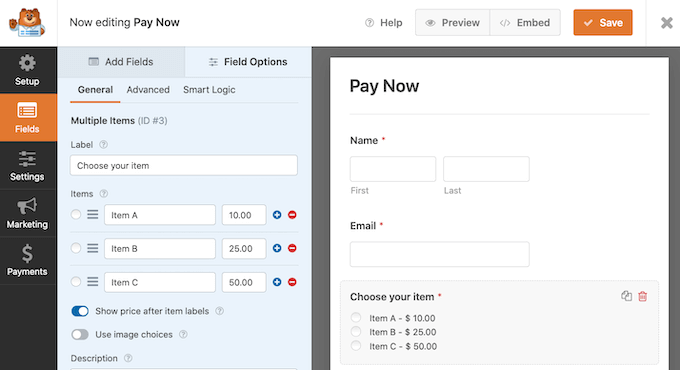Open the Marketing megaphone section
This screenshot has width=680, height=370.
(x=27, y=213)
